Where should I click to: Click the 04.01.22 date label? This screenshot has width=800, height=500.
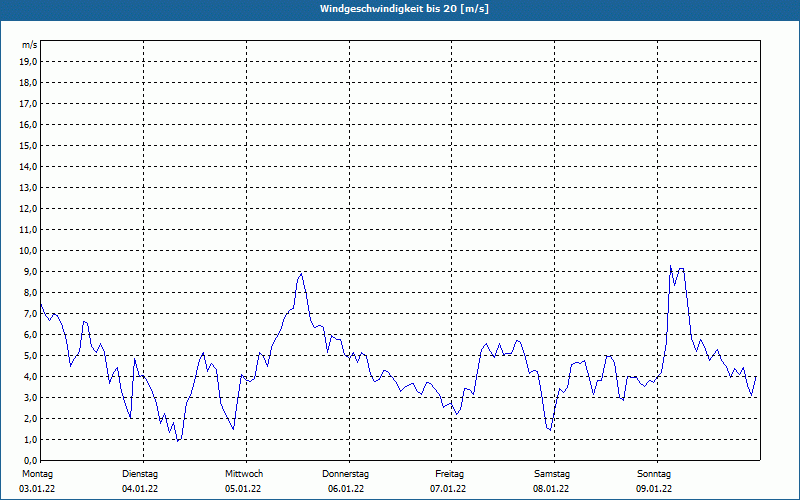tap(140, 489)
